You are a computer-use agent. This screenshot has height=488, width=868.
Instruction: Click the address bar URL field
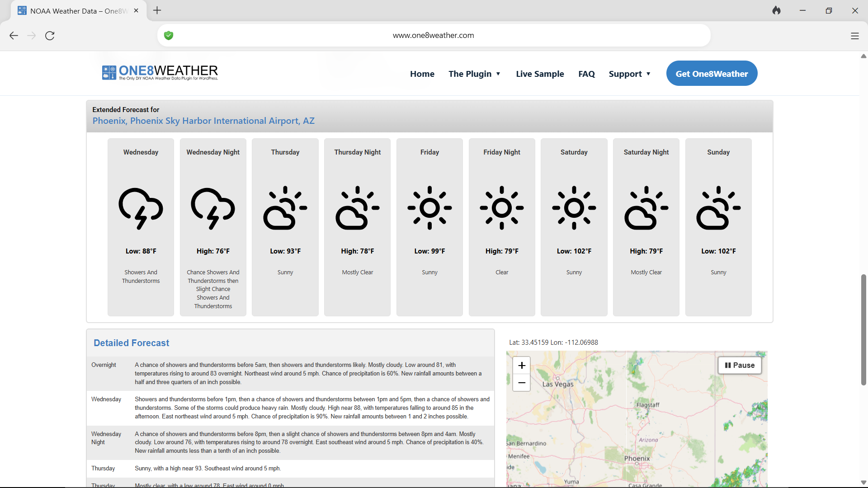tap(433, 35)
